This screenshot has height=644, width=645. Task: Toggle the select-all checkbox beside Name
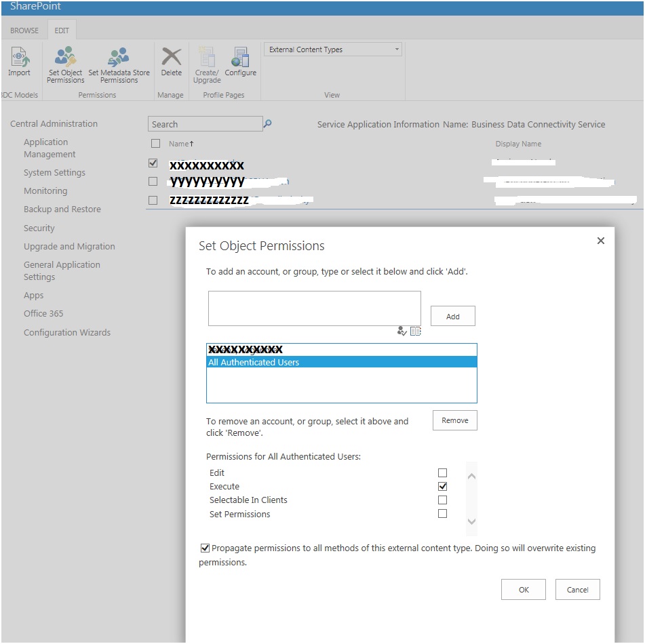(155, 144)
